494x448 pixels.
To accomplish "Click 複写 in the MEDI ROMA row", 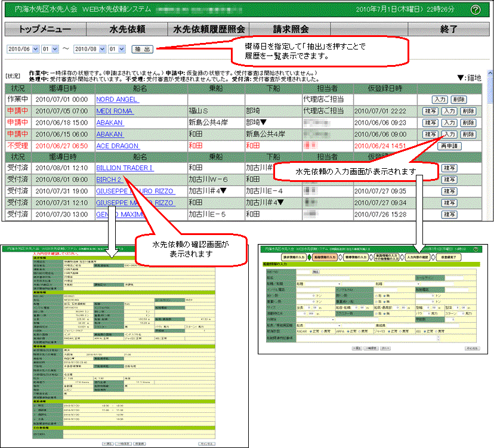I will point(431,111).
